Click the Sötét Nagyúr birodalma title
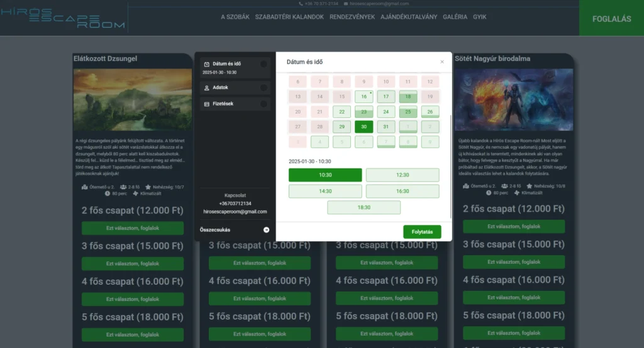 coord(492,58)
